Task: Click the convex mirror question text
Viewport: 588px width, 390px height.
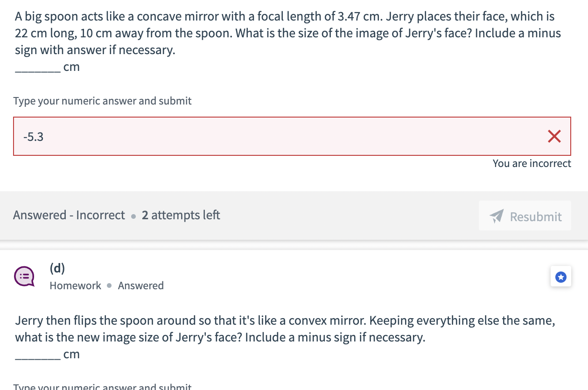Action: tap(285, 328)
